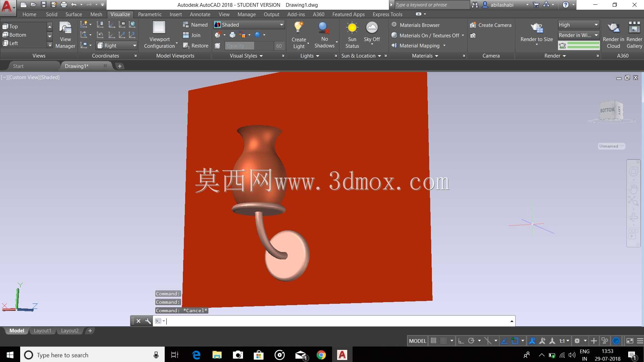Toggle snap mode in status bar
644x362 pixels.
444,341
